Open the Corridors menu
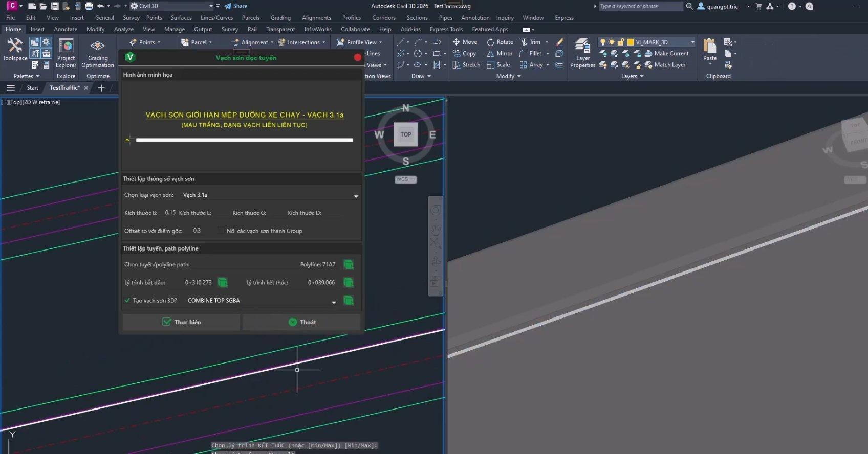The width and height of the screenshot is (868, 454). [x=384, y=18]
